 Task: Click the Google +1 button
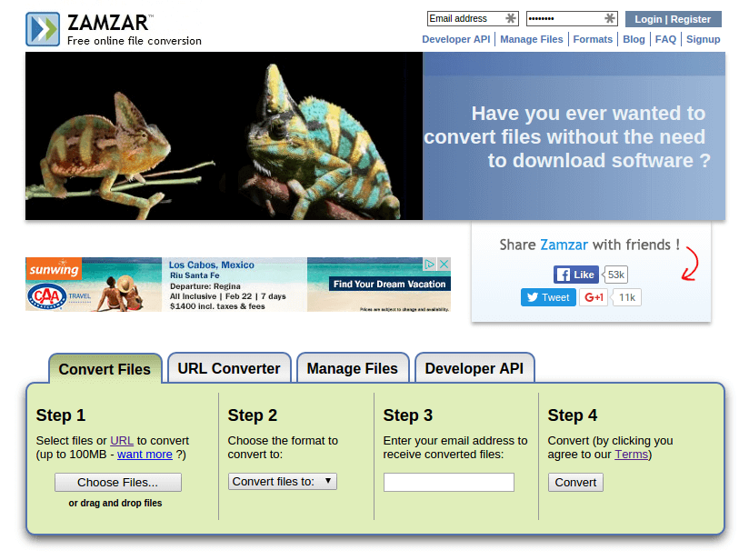point(594,297)
